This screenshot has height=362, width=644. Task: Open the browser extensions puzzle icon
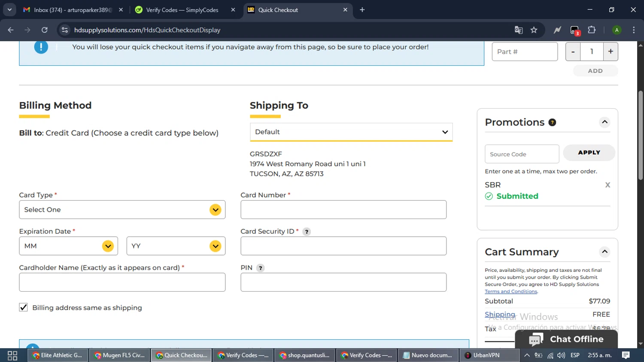(592, 30)
